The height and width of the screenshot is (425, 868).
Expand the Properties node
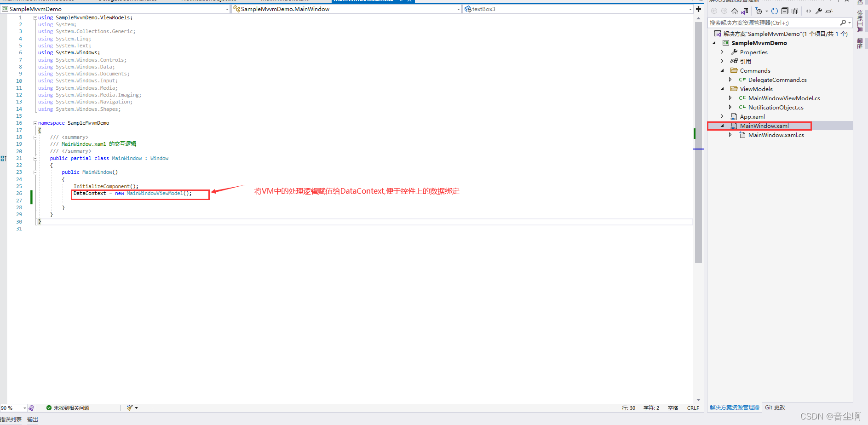coord(722,52)
